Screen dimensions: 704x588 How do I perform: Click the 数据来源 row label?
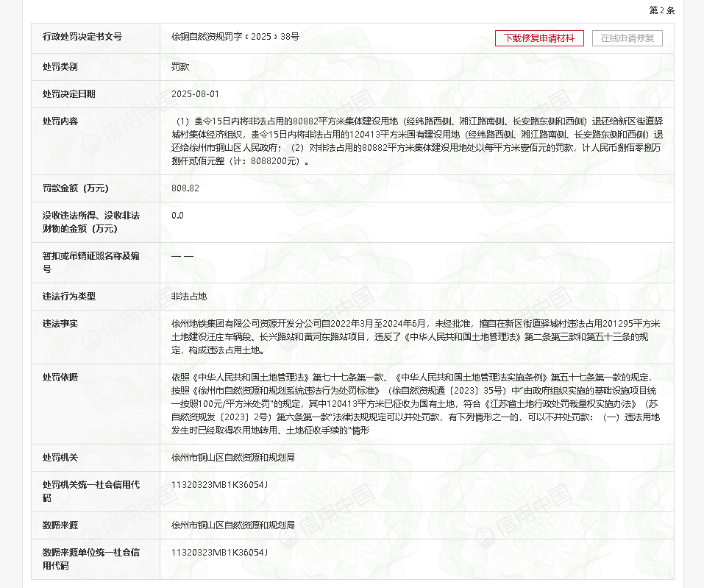click(60, 525)
